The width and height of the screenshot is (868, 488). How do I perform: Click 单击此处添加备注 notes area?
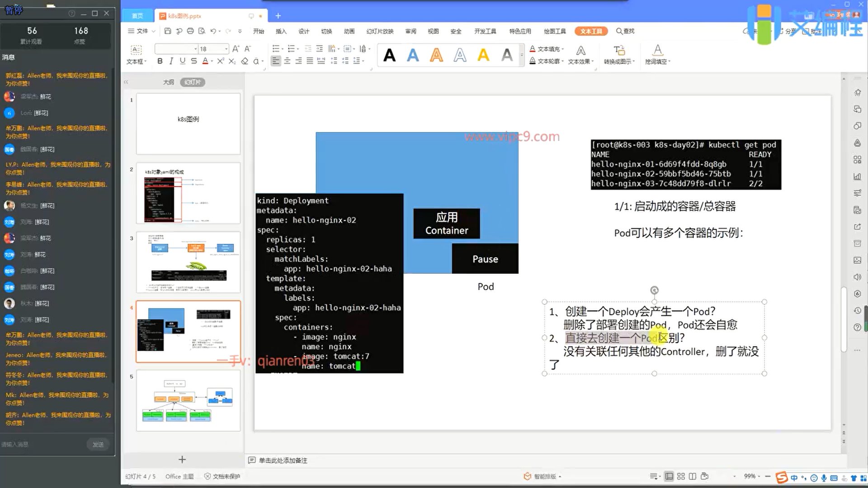[283, 460]
